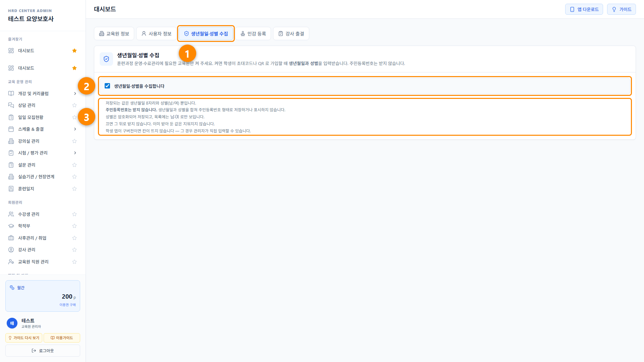
Task: Open the 가이드 다시 보기 button
Action: pyautogui.click(x=24, y=338)
